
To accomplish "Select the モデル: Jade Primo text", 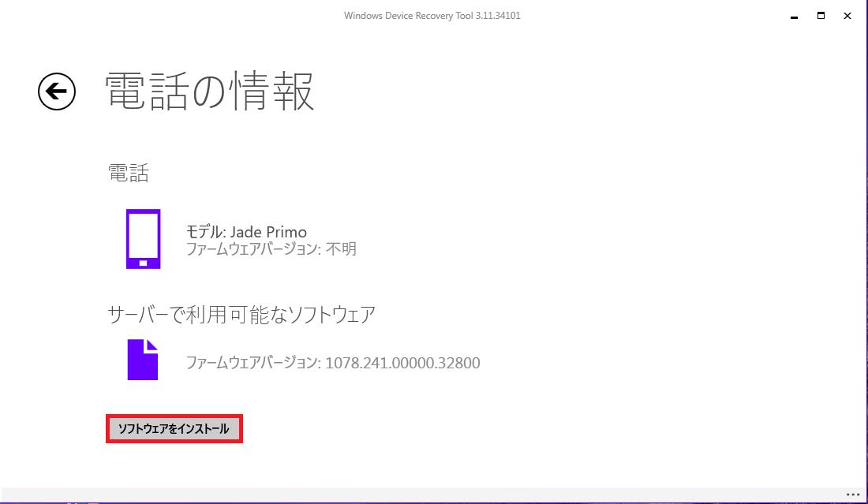I will point(246,232).
